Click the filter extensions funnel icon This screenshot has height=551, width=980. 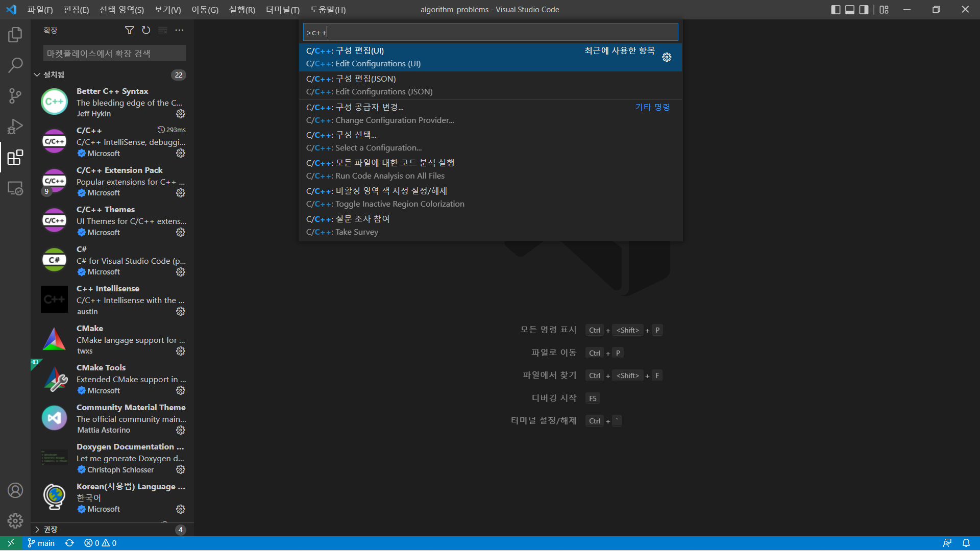(130, 31)
